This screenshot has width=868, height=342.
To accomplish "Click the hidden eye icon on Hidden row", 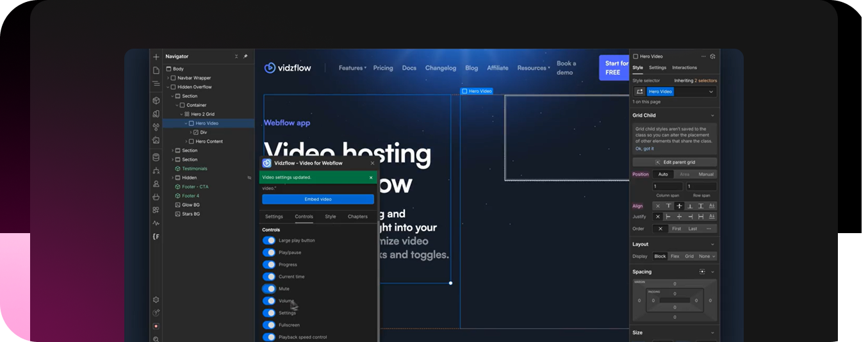I will 249,177.
